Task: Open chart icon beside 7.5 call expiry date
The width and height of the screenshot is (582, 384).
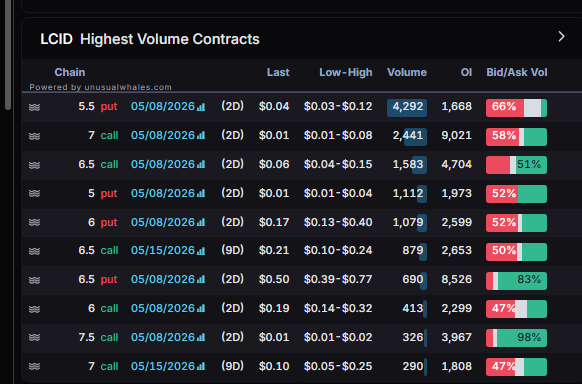Action: [x=201, y=338]
